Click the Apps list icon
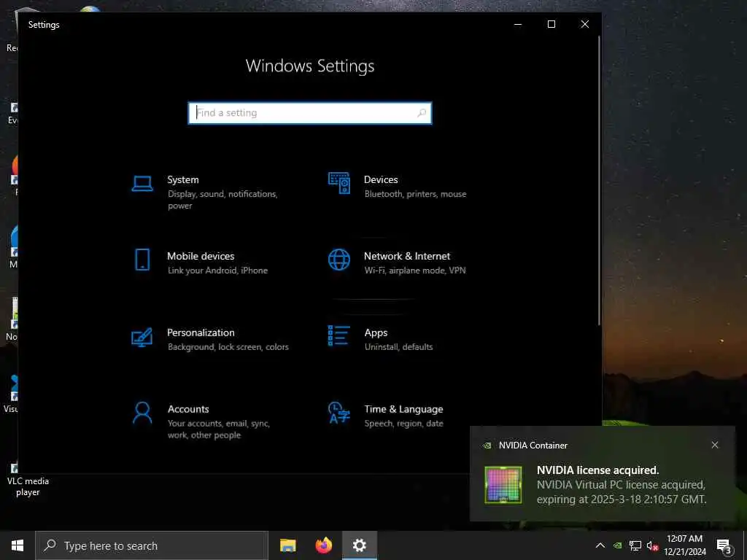747x560 pixels. 339,335
